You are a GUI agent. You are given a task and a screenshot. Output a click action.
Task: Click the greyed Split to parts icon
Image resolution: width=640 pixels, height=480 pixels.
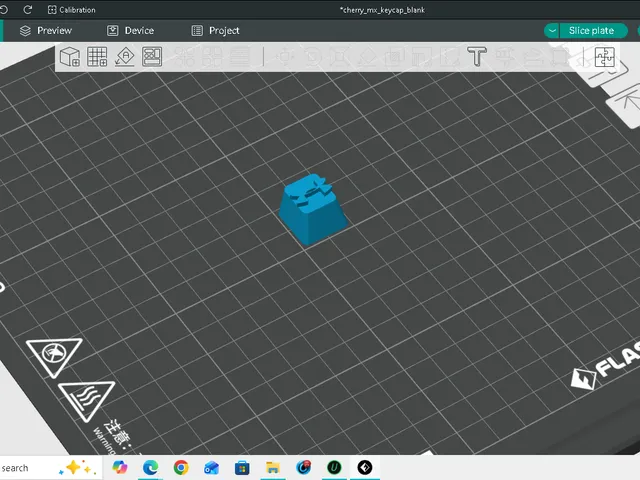click(x=212, y=57)
